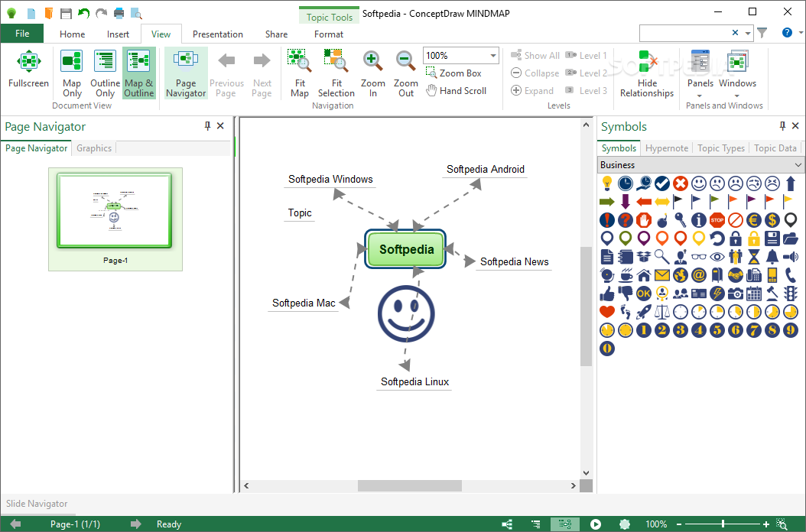The height and width of the screenshot is (532, 806).
Task: Click the Undo arrow in quick access toolbar
Action: coord(84,13)
